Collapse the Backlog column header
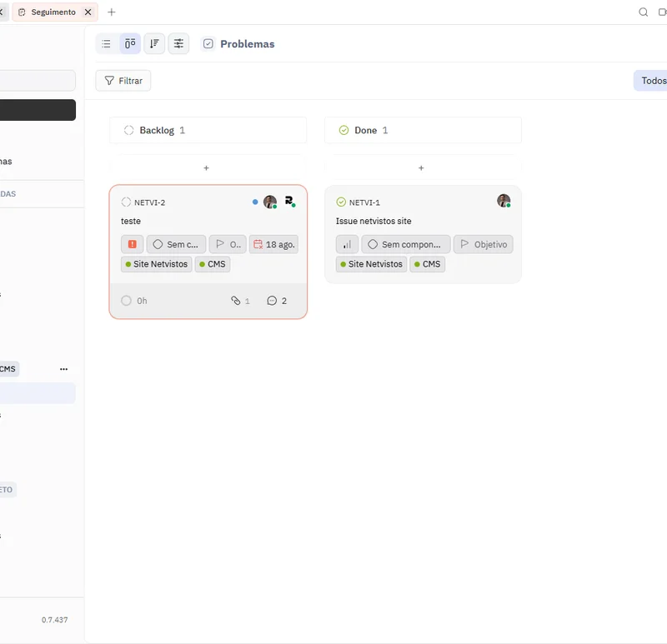The width and height of the screenshot is (667, 644). pyautogui.click(x=208, y=130)
